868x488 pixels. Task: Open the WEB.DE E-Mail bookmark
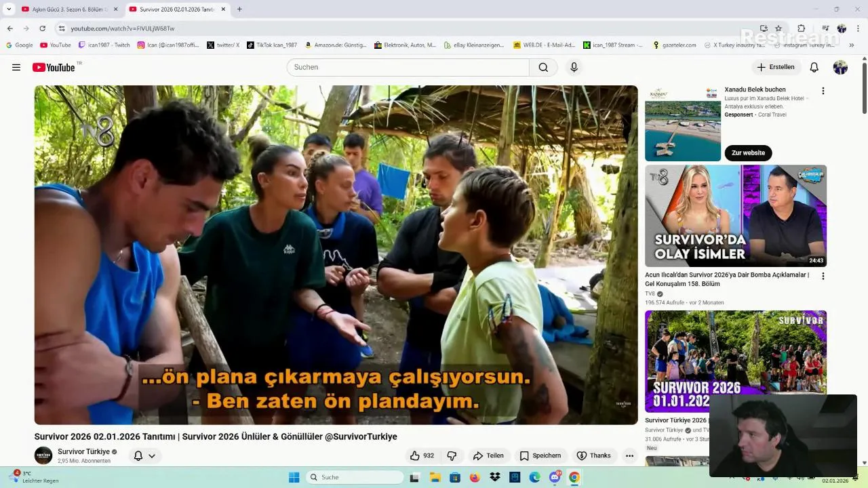[544, 45]
